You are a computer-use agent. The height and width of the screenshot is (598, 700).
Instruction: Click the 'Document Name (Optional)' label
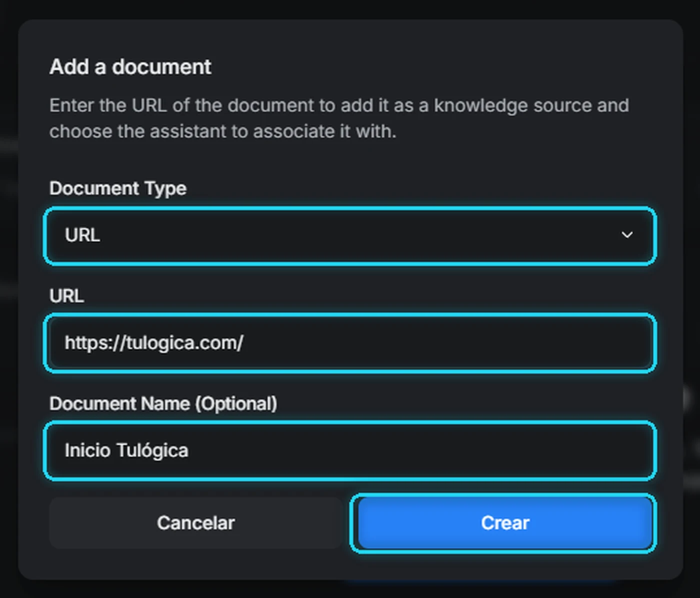click(x=163, y=404)
